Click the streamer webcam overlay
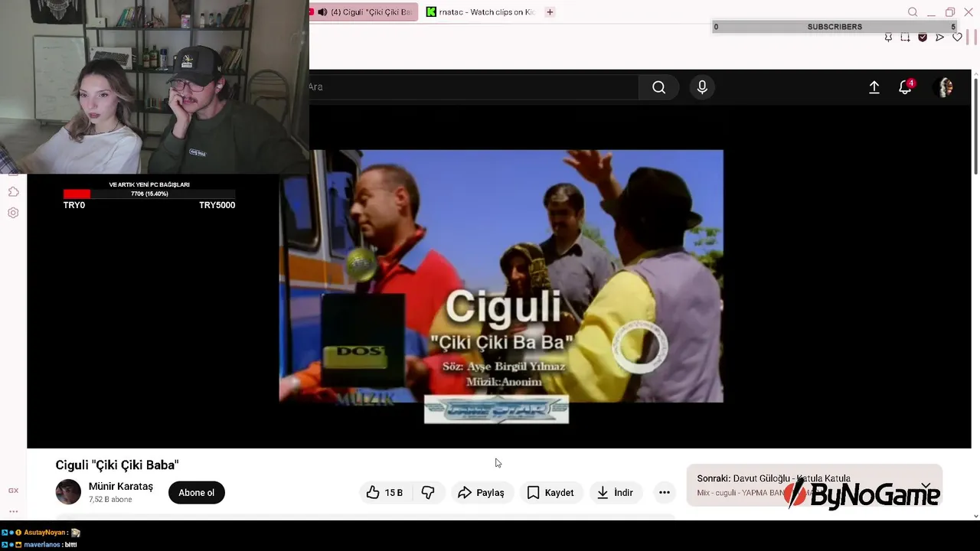The height and width of the screenshot is (551, 980). click(155, 86)
